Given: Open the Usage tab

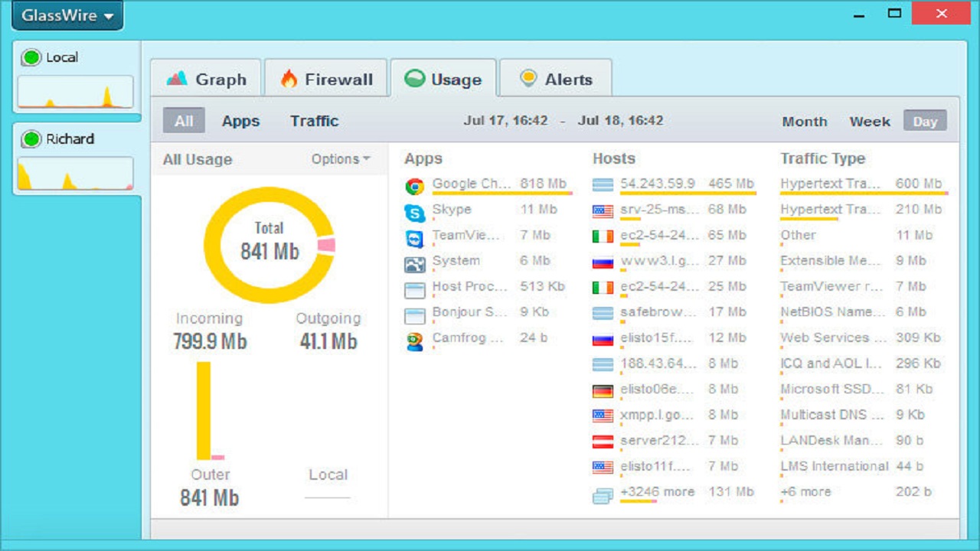Looking at the screenshot, I should click(443, 78).
